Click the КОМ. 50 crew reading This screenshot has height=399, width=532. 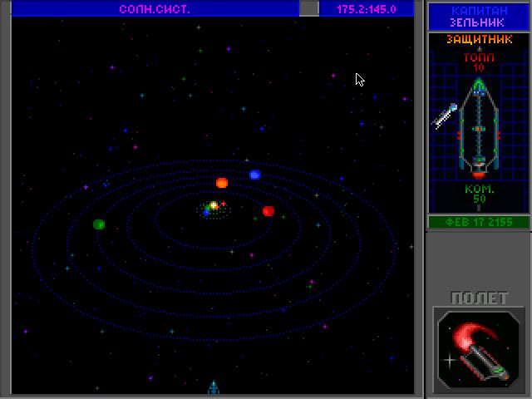click(x=479, y=194)
